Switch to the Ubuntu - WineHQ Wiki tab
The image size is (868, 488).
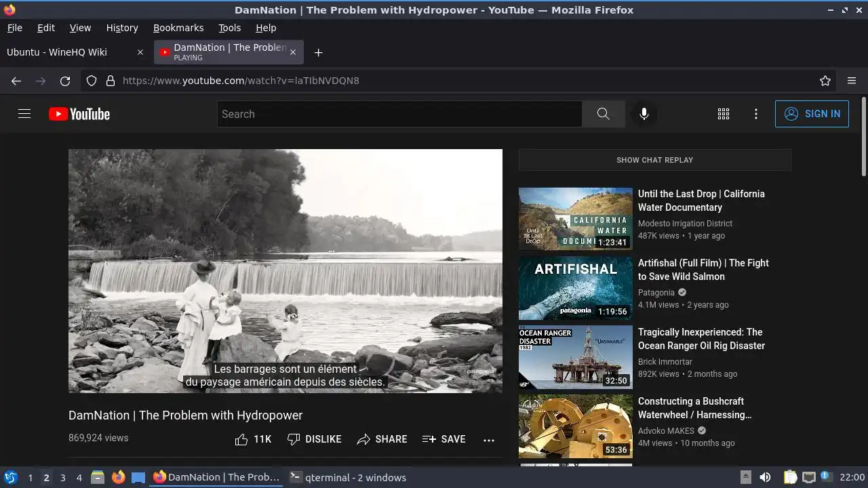tap(75, 52)
